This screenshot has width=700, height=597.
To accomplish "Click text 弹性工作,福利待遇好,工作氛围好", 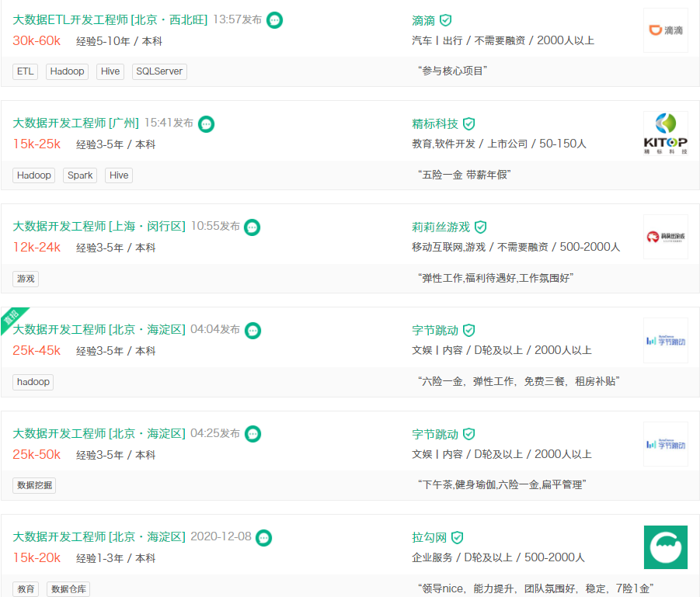I will click(496, 279).
